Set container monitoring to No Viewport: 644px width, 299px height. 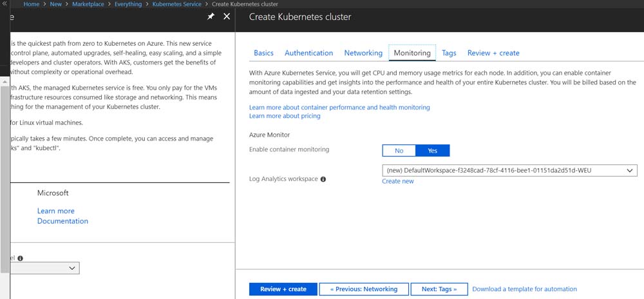399,150
